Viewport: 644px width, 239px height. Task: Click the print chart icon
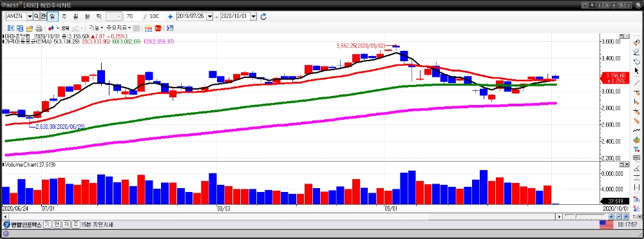click(39, 28)
